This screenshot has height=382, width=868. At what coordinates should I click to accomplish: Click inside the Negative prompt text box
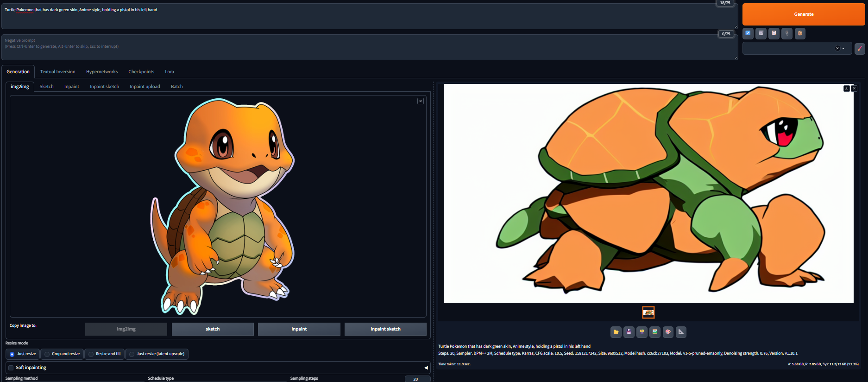click(x=370, y=47)
